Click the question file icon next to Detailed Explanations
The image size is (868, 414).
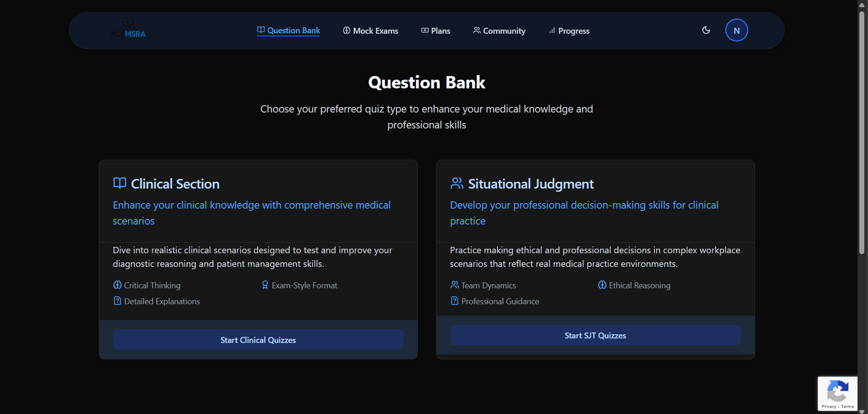point(118,301)
